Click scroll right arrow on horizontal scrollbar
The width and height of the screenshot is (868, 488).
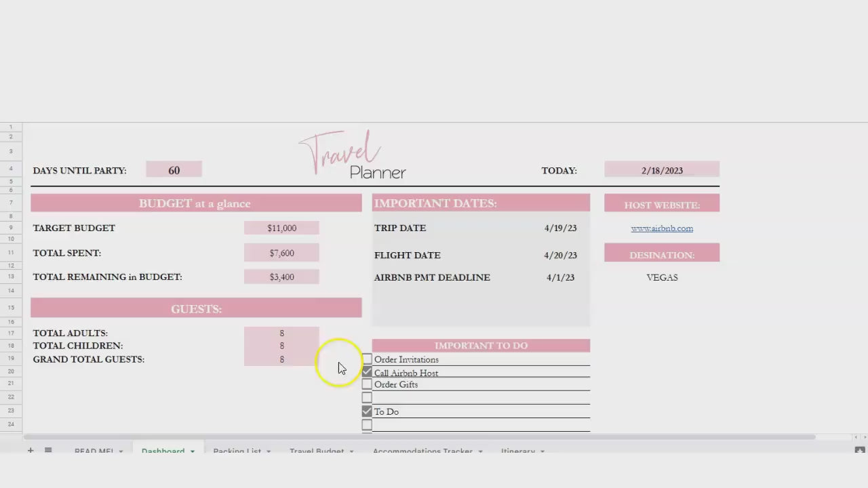coord(863,437)
